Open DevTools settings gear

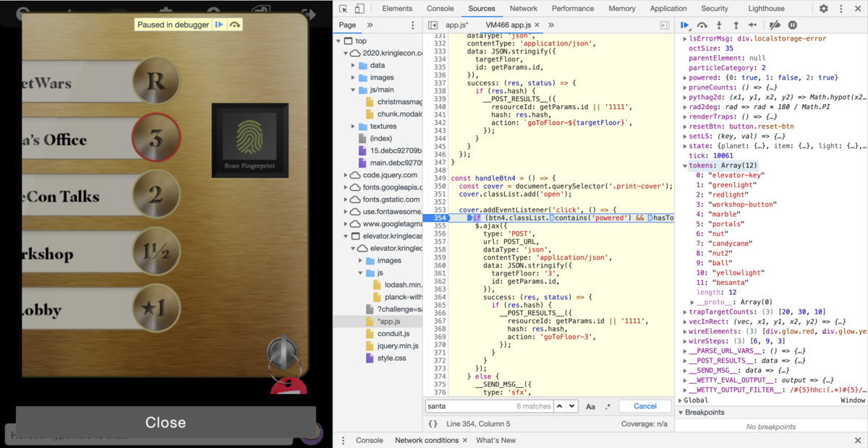[x=823, y=9]
